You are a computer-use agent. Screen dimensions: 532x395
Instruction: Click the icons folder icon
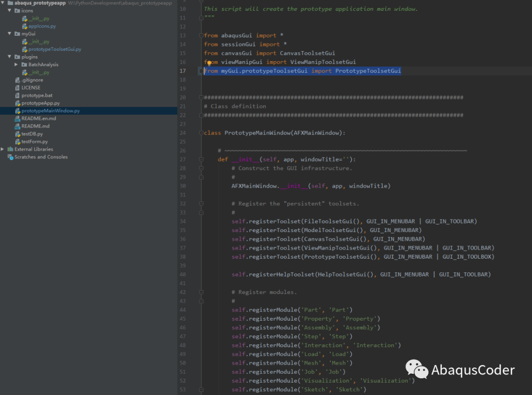[x=17, y=10]
